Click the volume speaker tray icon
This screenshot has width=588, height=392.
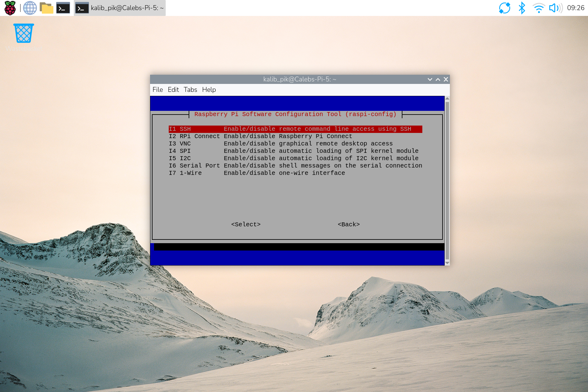tap(556, 8)
